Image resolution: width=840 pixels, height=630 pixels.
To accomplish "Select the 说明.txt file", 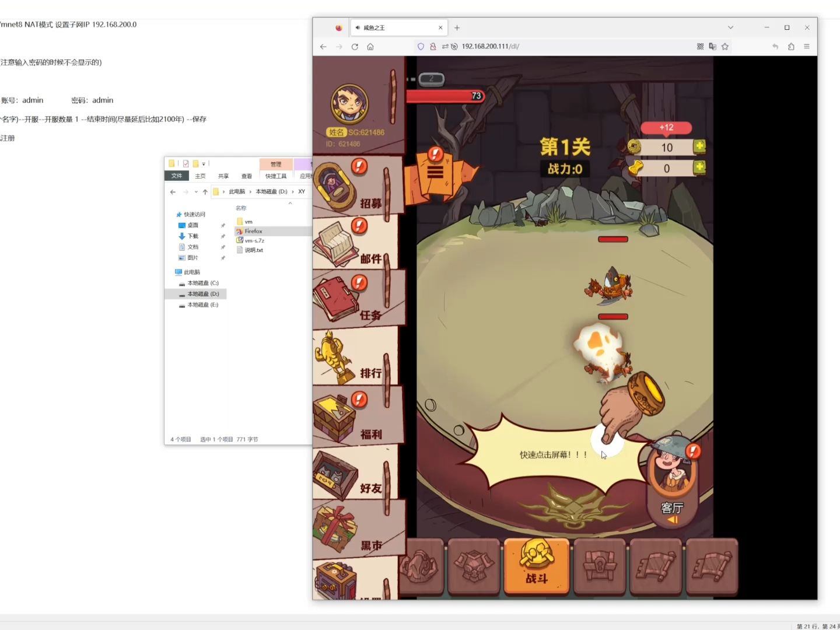I will click(254, 250).
